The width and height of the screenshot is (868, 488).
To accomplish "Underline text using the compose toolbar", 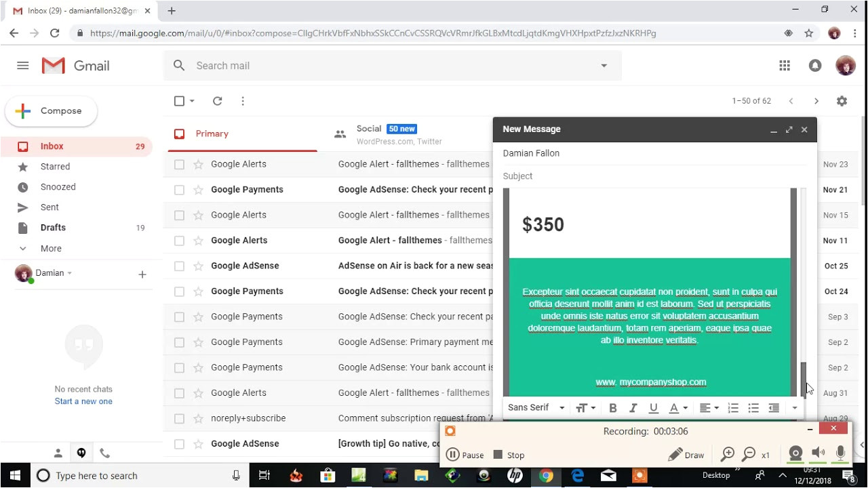I will (x=653, y=407).
